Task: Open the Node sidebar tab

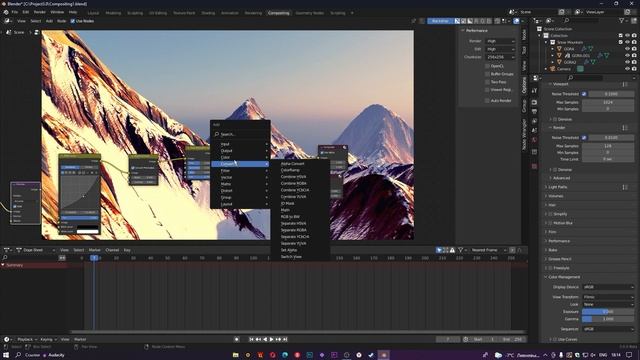Action: (524, 34)
